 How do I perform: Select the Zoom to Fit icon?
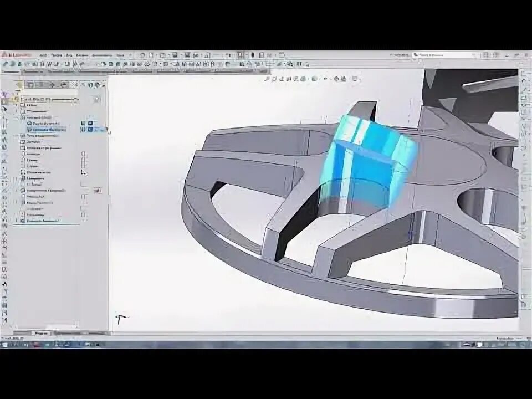pos(267,79)
